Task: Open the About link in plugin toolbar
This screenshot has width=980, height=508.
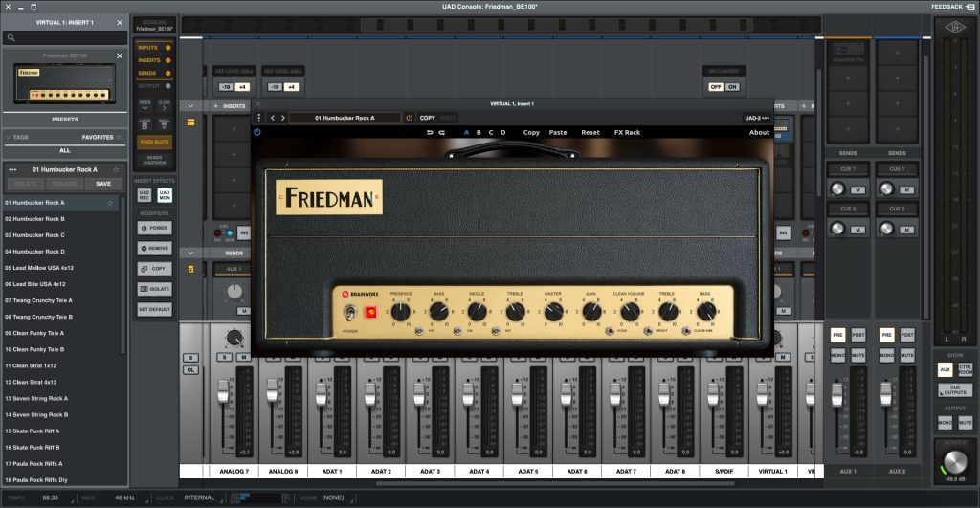Action: pos(759,132)
